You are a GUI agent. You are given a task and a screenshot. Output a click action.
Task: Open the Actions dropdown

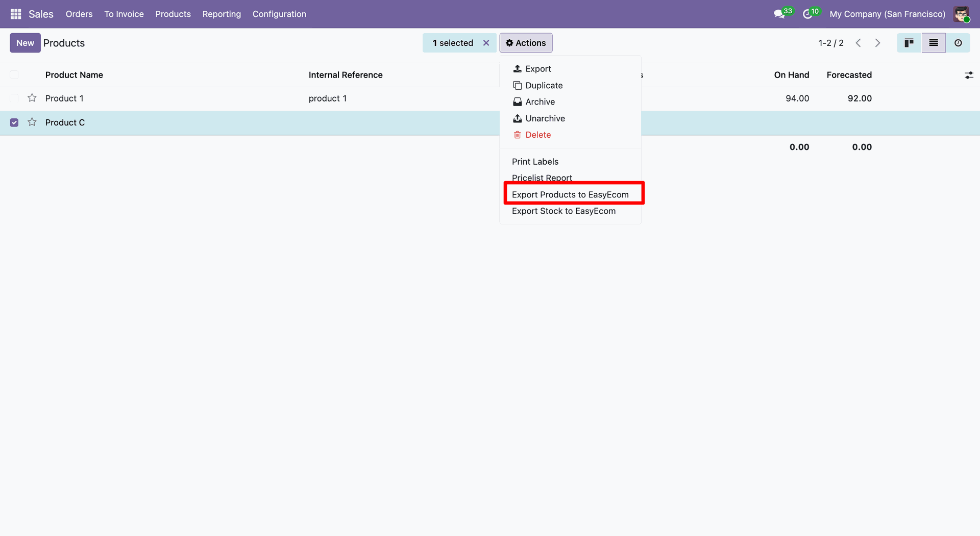coord(526,43)
